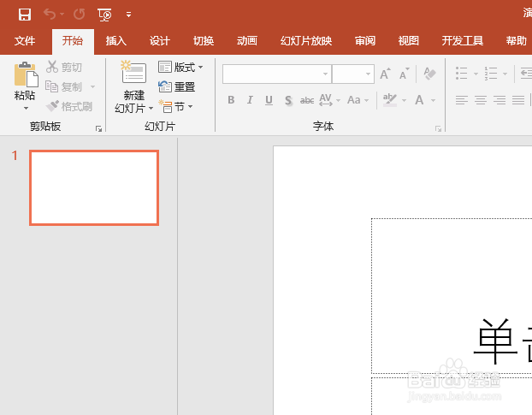Click the 格式刷 format painter
532x415 pixels.
69,107
